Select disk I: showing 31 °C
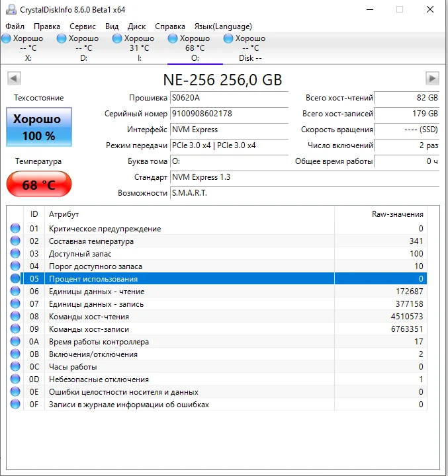The image size is (448, 476). [x=139, y=48]
